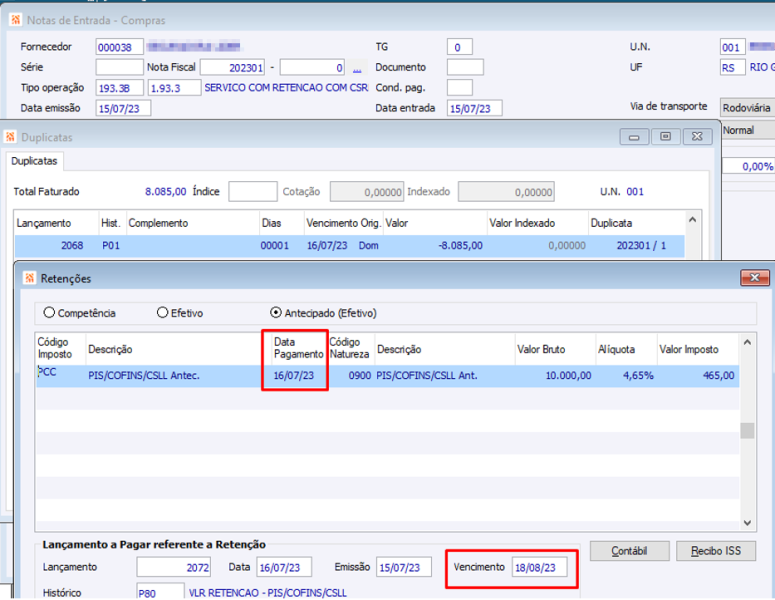This screenshot has width=775, height=600.
Task: Click the Nota Fiscal number field 202301
Action: coord(232,67)
